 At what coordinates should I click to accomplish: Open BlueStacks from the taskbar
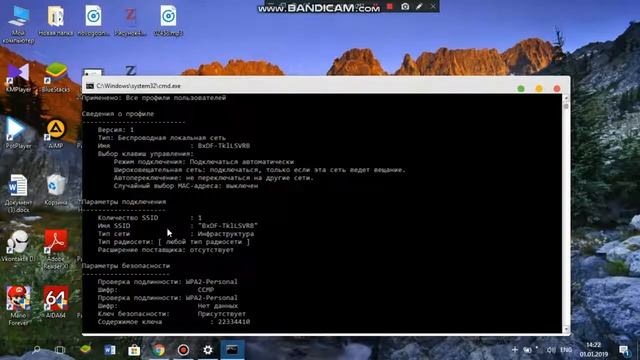85,349
